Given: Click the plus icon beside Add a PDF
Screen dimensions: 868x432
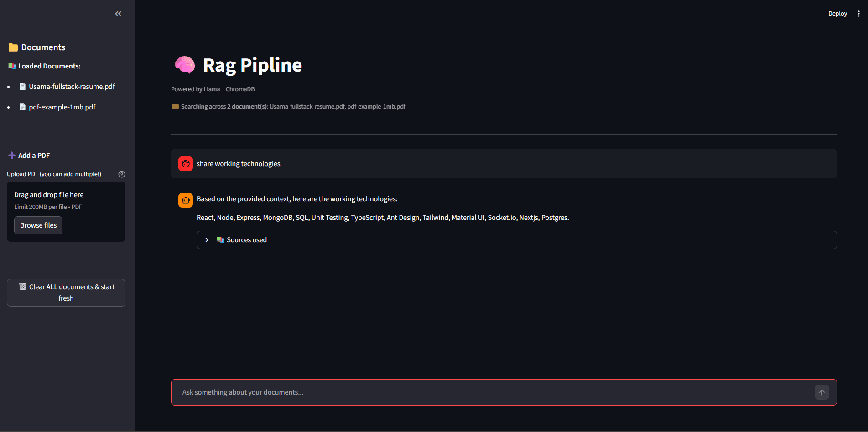Looking at the screenshot, I should tap(12, 155).
